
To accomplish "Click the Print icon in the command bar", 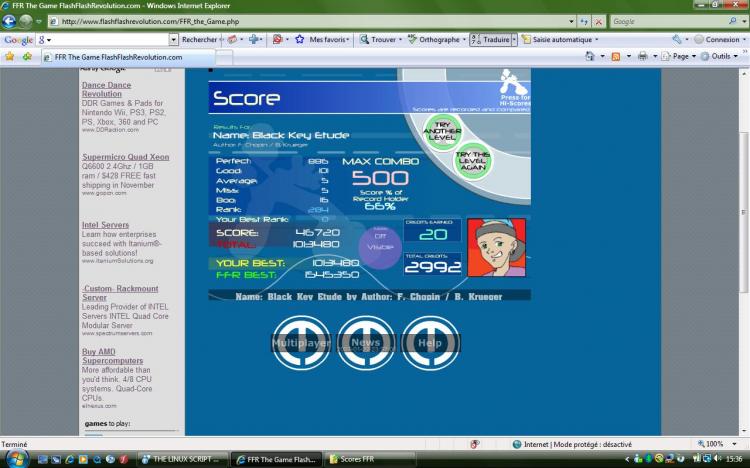I will (643, 56).
